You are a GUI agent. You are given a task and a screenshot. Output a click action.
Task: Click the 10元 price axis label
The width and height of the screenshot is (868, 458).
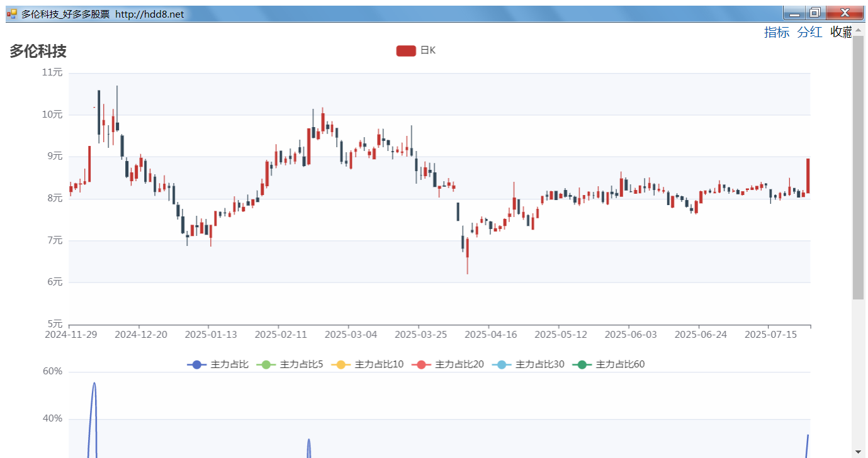pyautogui.click(x=52, y=114)
